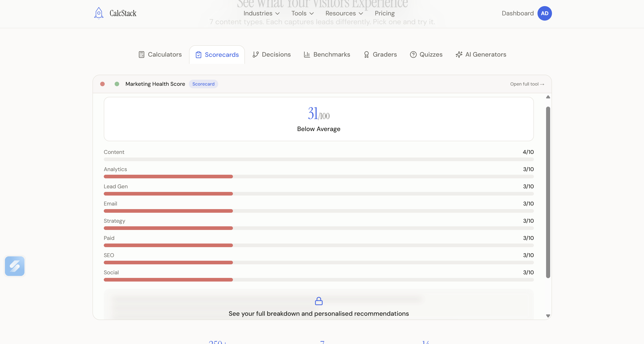Click the Calculators tab calculator icon
The height and width of the screenshot is (344, 644).
142,55
